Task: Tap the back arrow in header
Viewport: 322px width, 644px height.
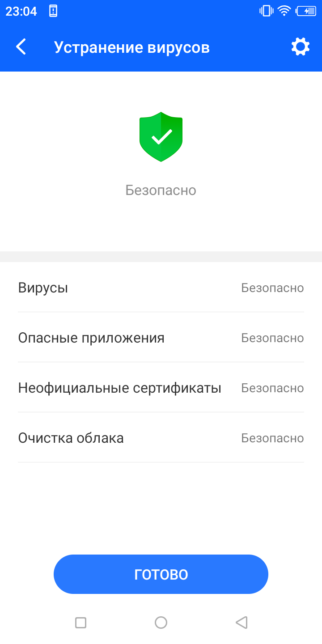Action: [21, 47]
